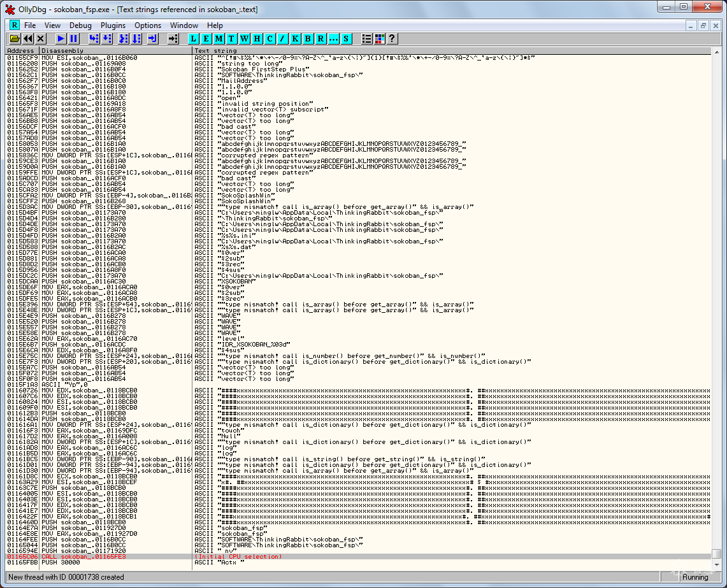This screenshot has width=727, height=588.
Task: Show the Log window (L button)
Action: 193,39
